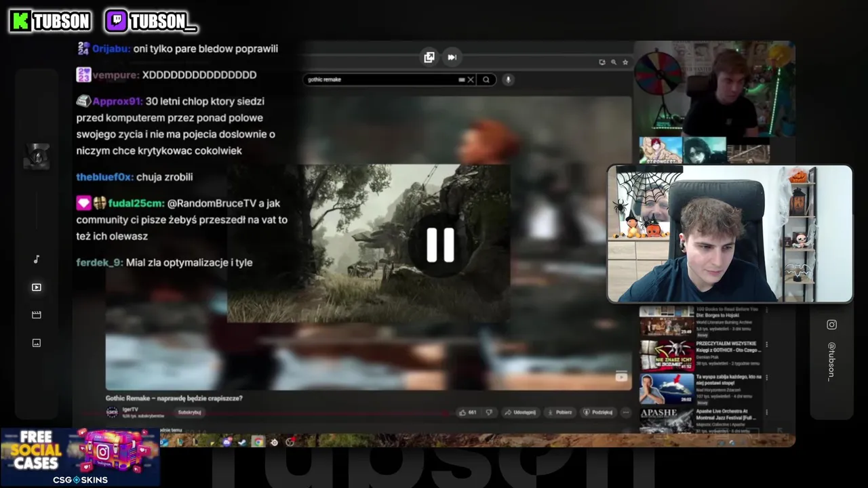Click the install app icon in address bar
The width and height of the screenshot is (868, 488).
(x=602, y=62)
